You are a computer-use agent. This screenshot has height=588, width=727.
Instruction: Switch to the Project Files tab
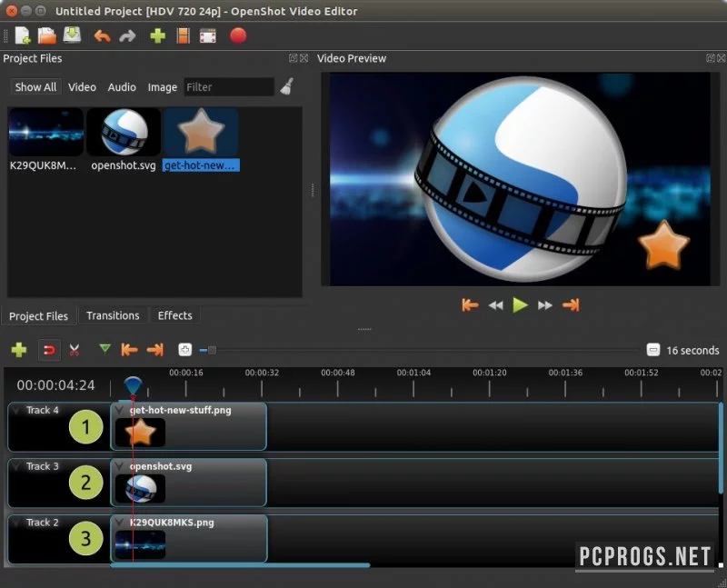pos(38,315)
